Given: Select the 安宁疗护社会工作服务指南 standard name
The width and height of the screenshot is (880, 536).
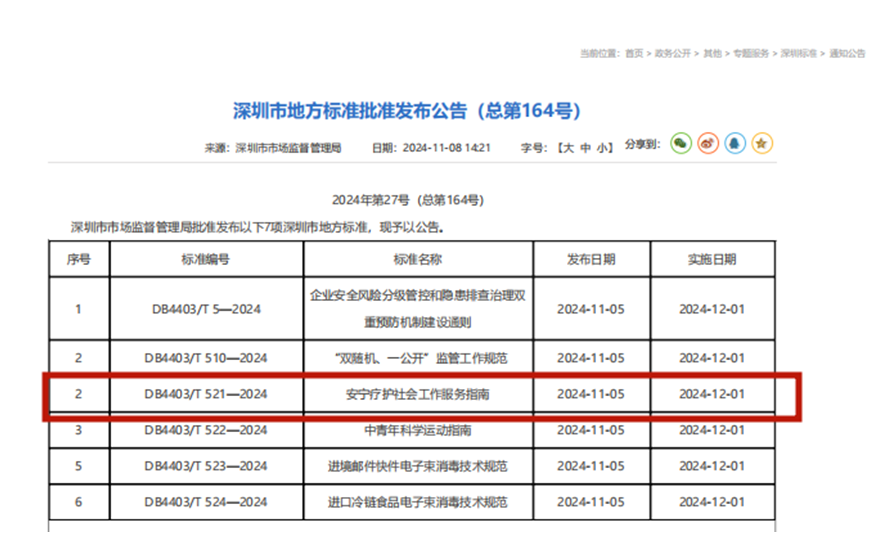Looking at the screenshot, I should point(417,395).
